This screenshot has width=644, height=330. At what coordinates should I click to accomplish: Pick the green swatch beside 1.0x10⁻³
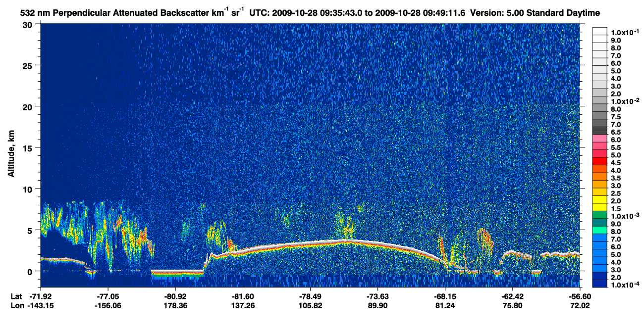pyautogui.click(x=599, y=215)
